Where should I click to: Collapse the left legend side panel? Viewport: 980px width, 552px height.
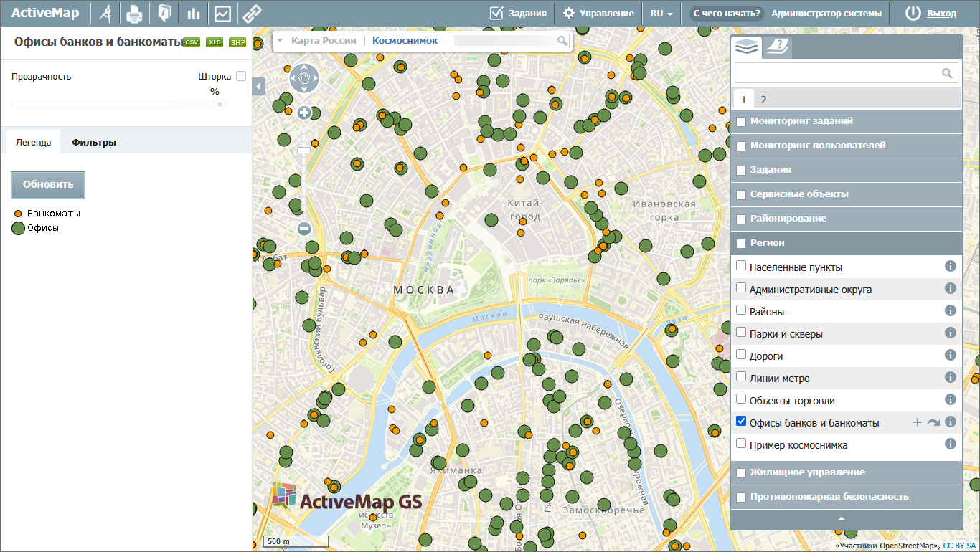click(x=259, y=86)
